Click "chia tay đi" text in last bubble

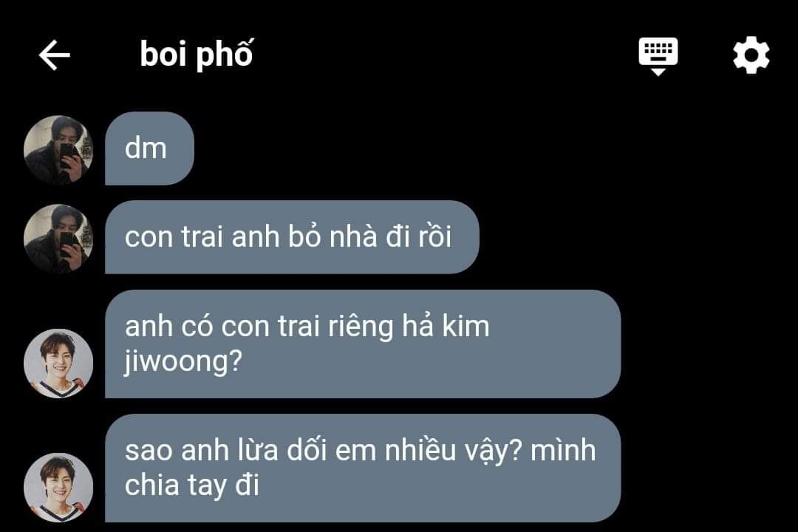click(x=192, y=485)
